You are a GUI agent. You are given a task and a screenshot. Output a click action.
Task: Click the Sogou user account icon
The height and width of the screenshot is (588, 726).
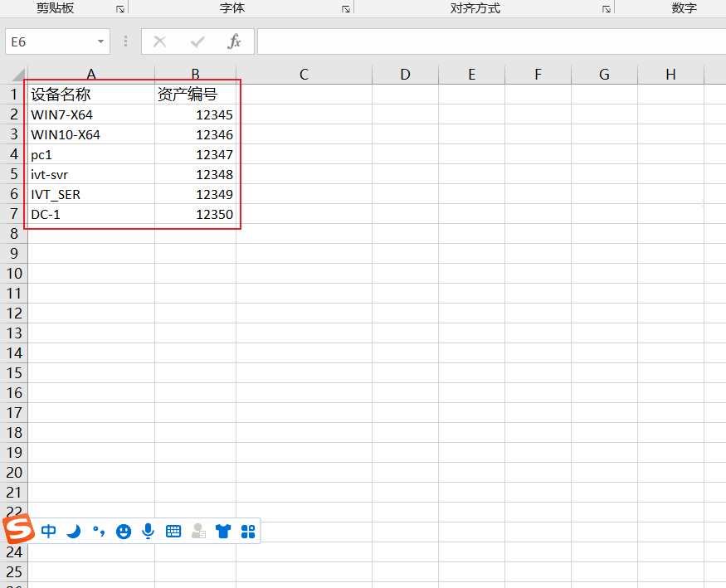pyautogui.click(x=198, y=532)
